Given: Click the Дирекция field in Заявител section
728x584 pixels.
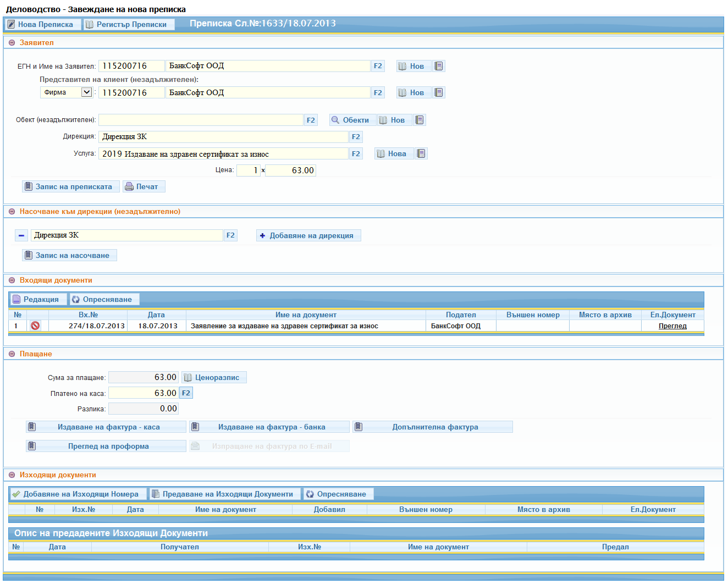Looking at the screenshot, I should [223, 137].
